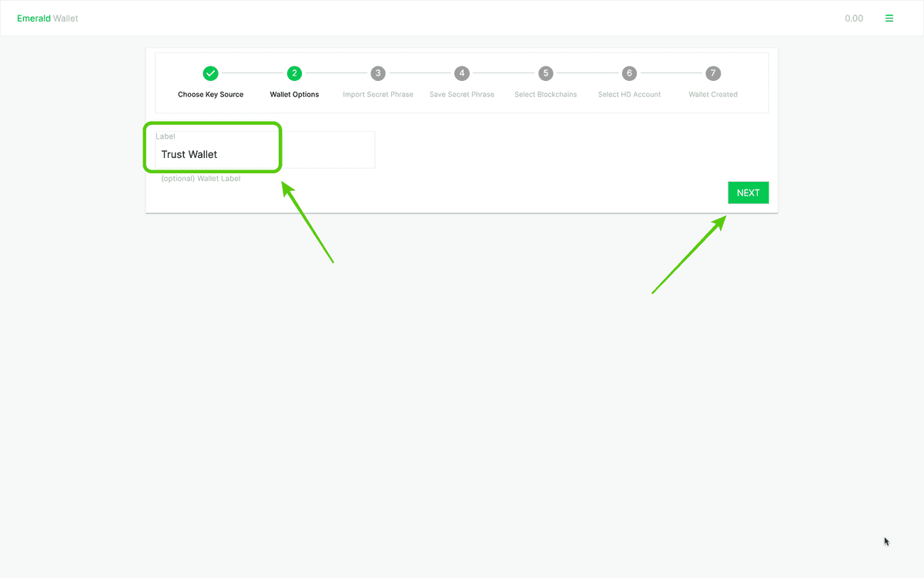Select the optional Wallet Label hint text

(200, 178)
